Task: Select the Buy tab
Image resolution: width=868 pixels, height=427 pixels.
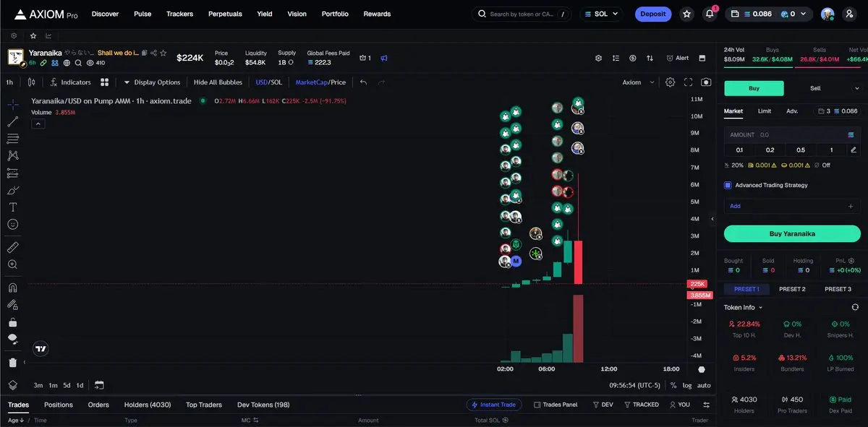Action: click(754, 88)
